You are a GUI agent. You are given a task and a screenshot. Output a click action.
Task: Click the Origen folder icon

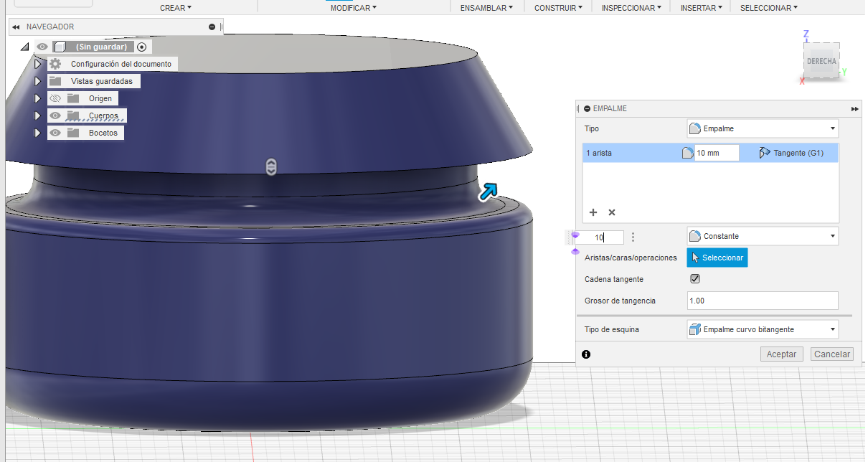[x=73, y=98]
